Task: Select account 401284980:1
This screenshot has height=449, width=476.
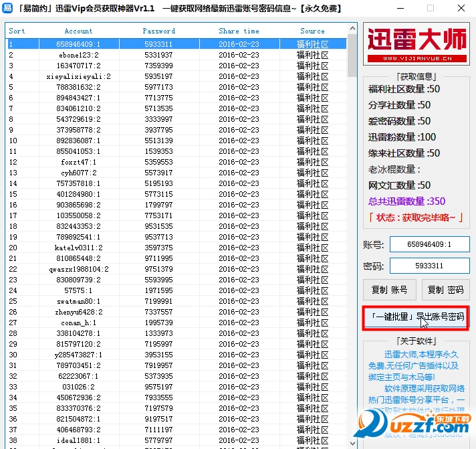Action: pyautogui.click(x=78, y=194)
